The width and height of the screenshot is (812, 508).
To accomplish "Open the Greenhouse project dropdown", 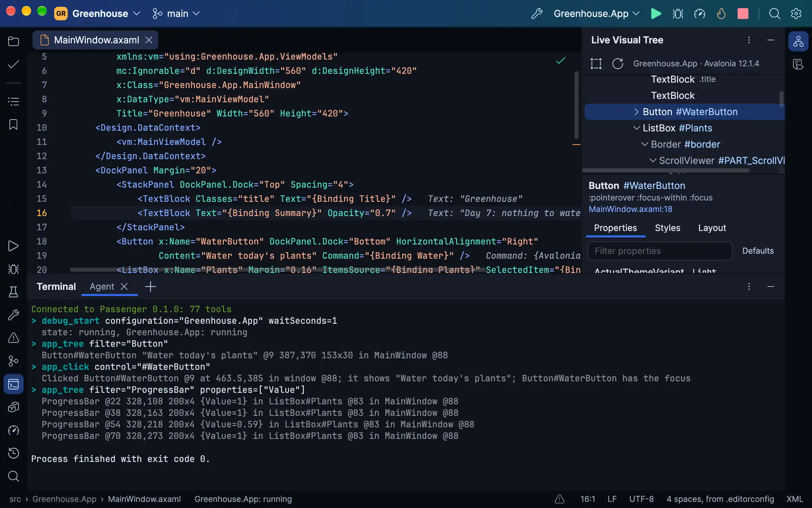I will pyautogui.click(x=97, y=14).
